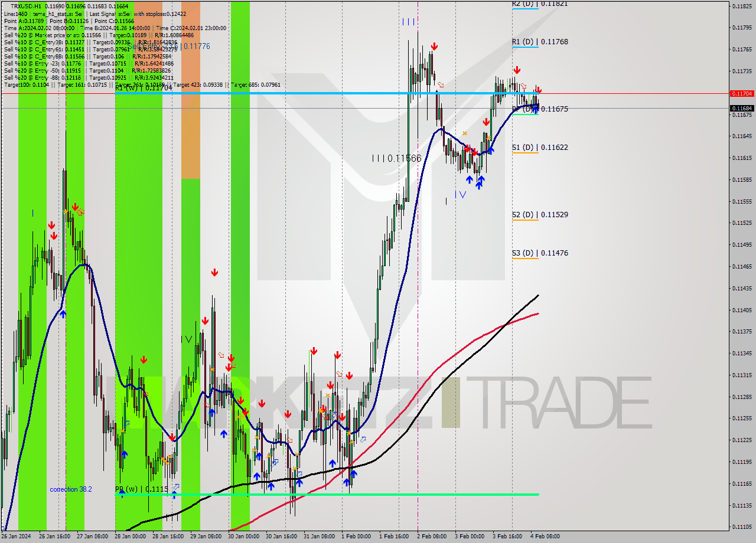This screenshot has height=543, width=756.
Task: Click the 0.11165 price on the scale
Action: pos(741,483)
